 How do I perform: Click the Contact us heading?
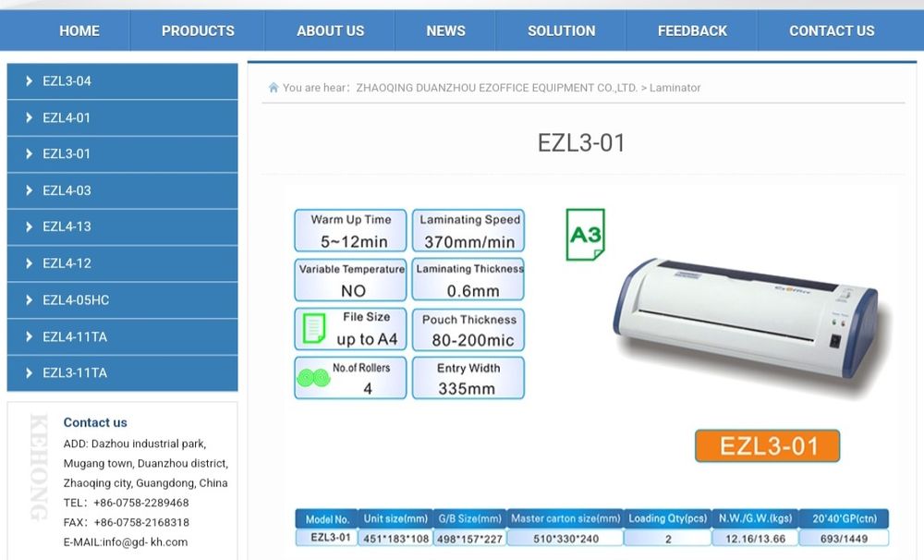click(x=95, y=422)
